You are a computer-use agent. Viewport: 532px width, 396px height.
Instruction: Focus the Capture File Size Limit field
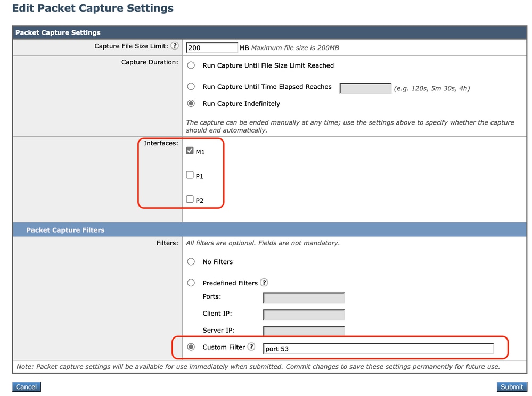(212, 47)
